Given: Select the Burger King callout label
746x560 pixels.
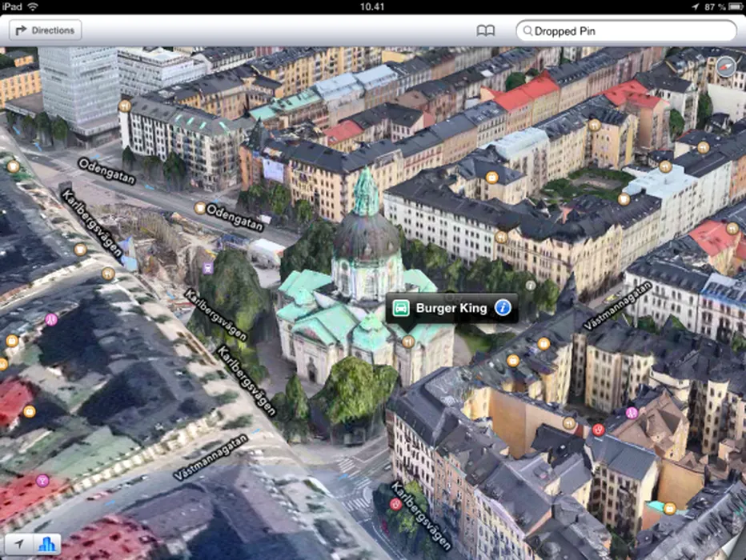Looking at the screenshot, I should coord(451,308).
